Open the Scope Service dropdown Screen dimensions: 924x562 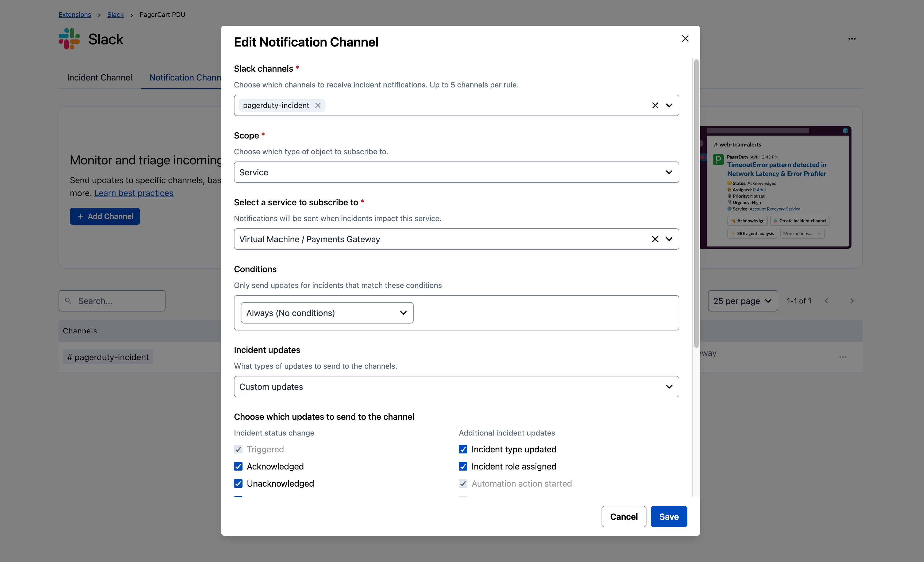tap(456, 172)
